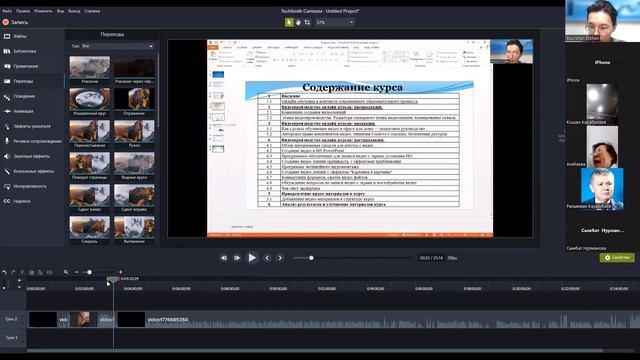Zoom in the timeline with the plus
640x360 pixels.
click(x=120, y=272)
